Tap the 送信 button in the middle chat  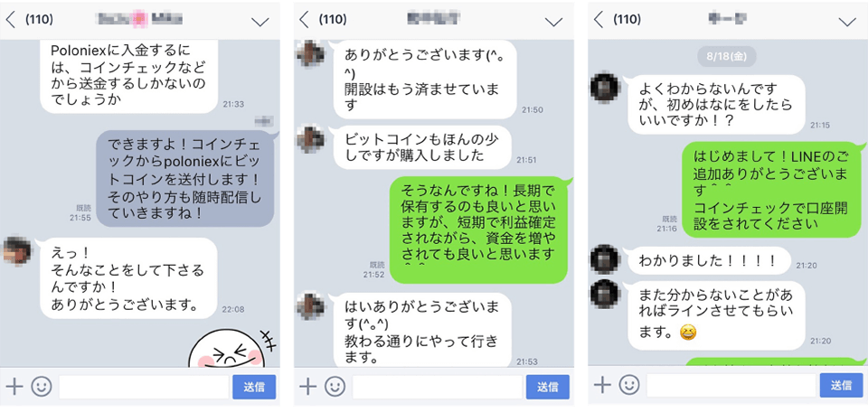548,387
